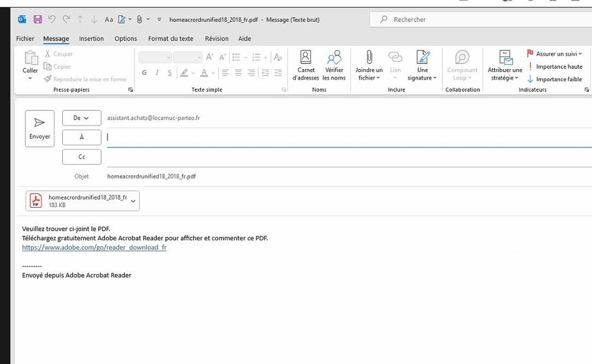
Task: Increase font size with the A up icon
Action: tap(210, 57)
